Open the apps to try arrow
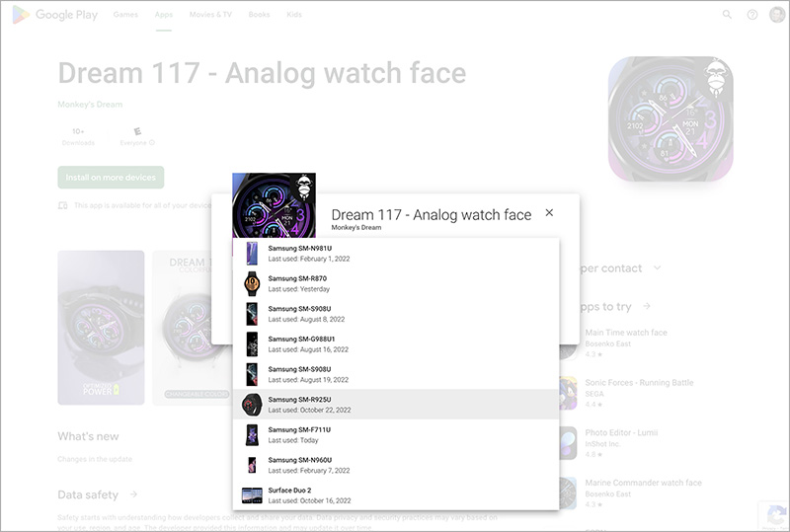The width and height of the screenshot is (790, 532). pyautogui.click(x=647, y=306)
